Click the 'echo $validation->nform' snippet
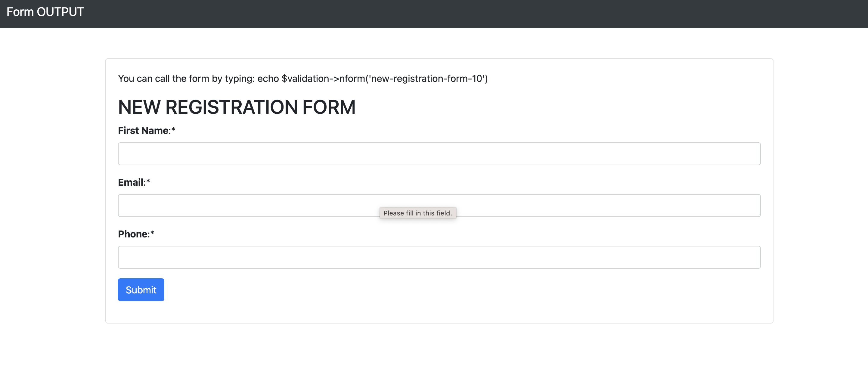The width and height of the screenshot is (868, 390). click(x=310, y=79)
